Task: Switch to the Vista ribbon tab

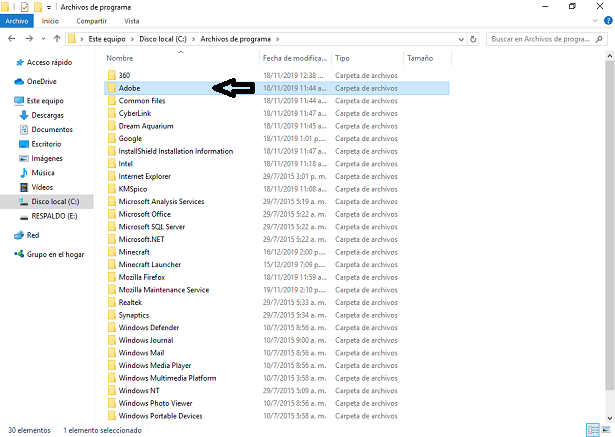Action: (x=132, y=21)
